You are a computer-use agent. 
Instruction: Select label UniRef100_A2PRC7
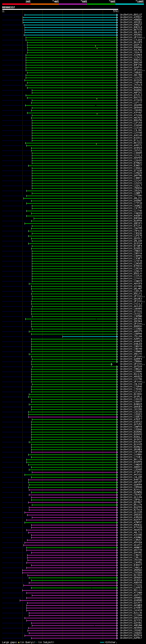(x=131, y=638)
